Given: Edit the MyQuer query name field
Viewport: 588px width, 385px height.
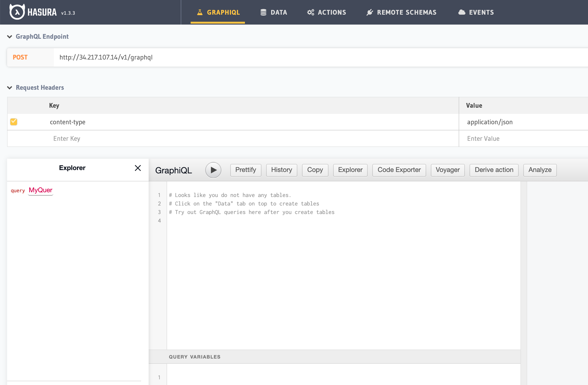Looking at the screenshot, I should pos(41,190).
